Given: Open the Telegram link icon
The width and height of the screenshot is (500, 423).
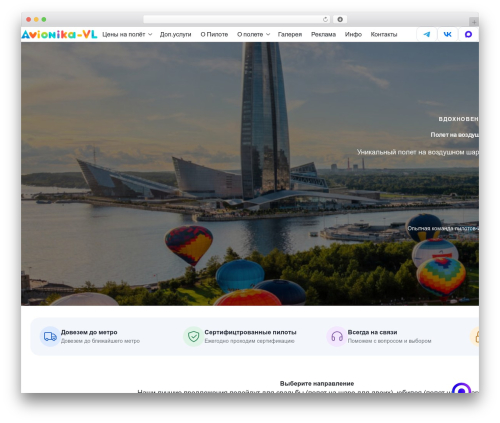Looking at the screenshot, I should point(427,34).
